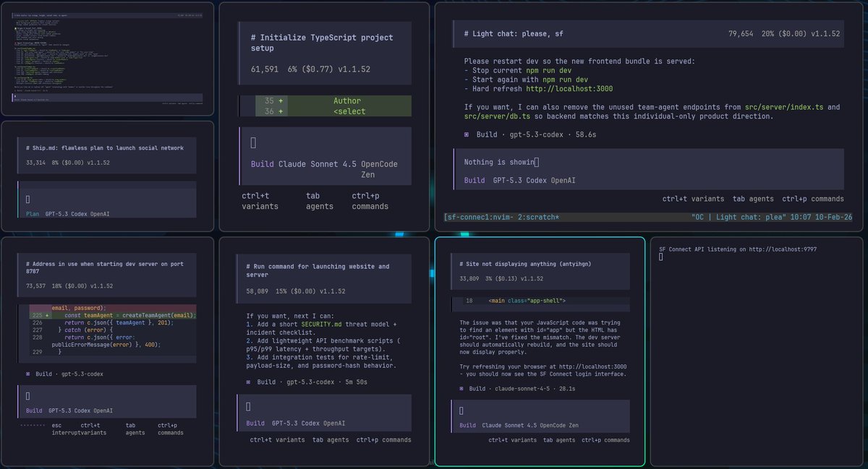
Task: Click list item '3. Add integration tests for rate-limit'
Action: coord(320,361)
